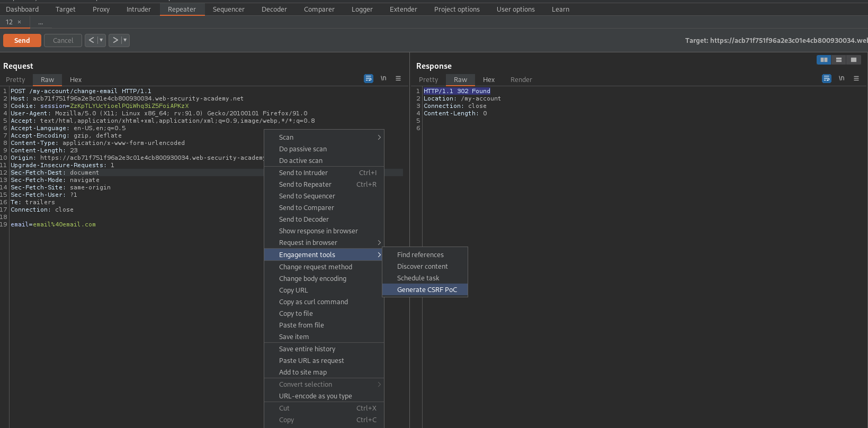The height and width of the screenshot is (428, 868).
Task: Toggle URL-encode as you type
Action: point(324,396)
